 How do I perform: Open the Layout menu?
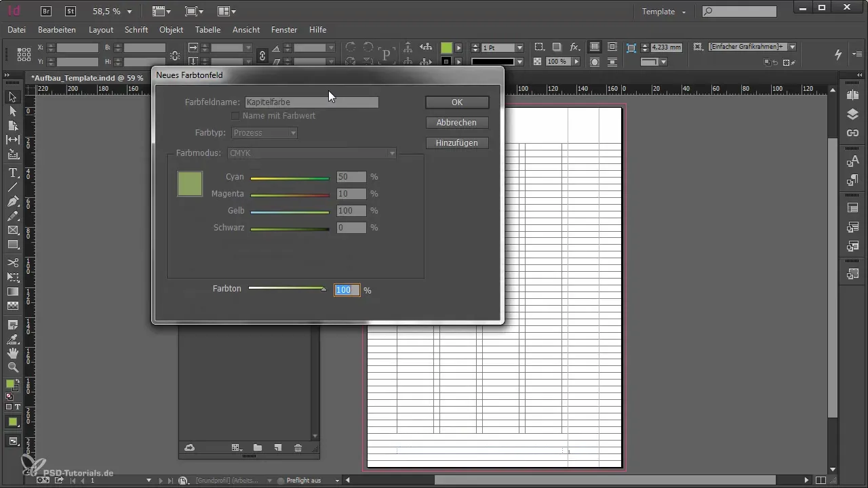tap(101, 30)
